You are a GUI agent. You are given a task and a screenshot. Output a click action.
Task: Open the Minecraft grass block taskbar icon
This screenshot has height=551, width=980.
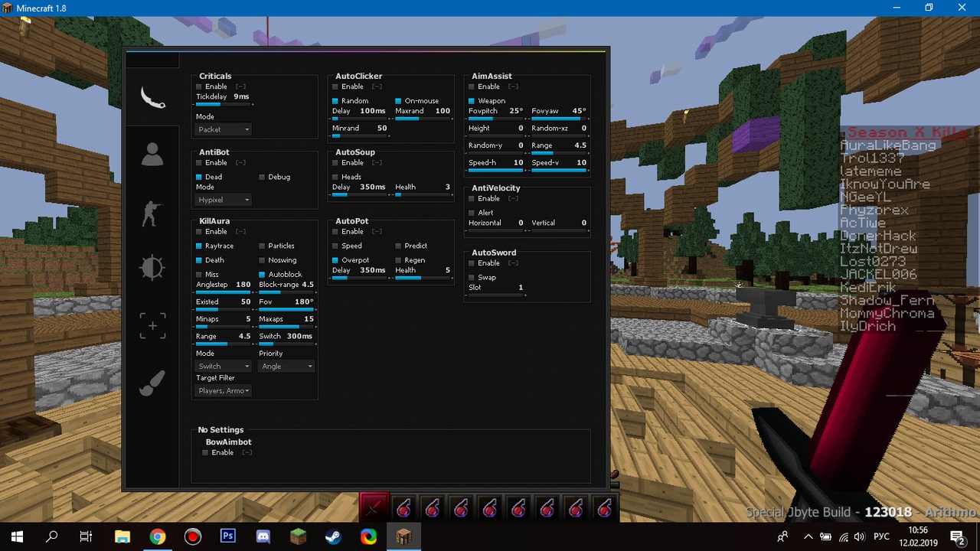298,536
